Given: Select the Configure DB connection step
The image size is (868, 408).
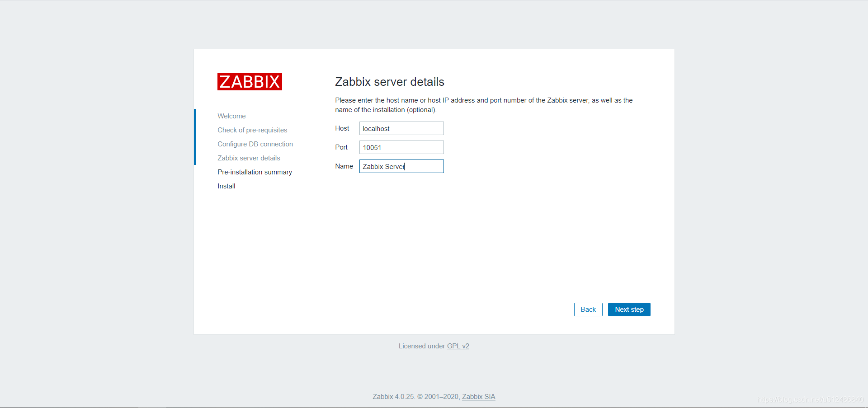Looking at the screenshot, I should (255, 144).
